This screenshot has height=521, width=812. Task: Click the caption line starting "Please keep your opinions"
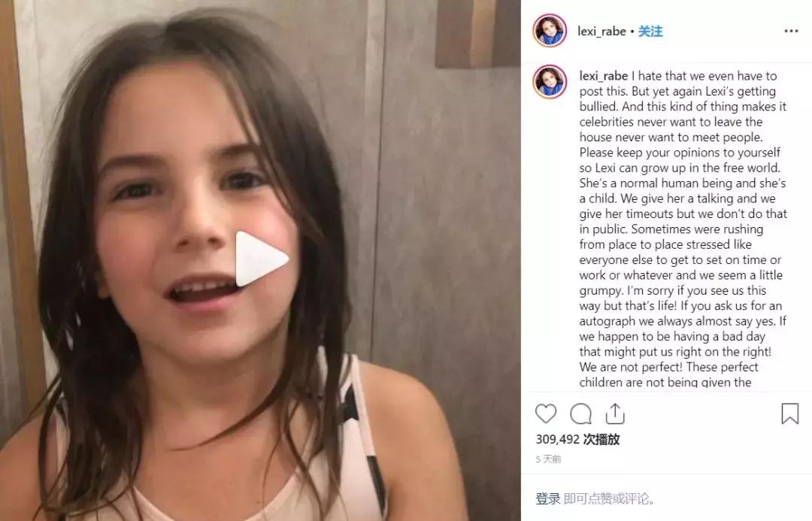point(680,153)
